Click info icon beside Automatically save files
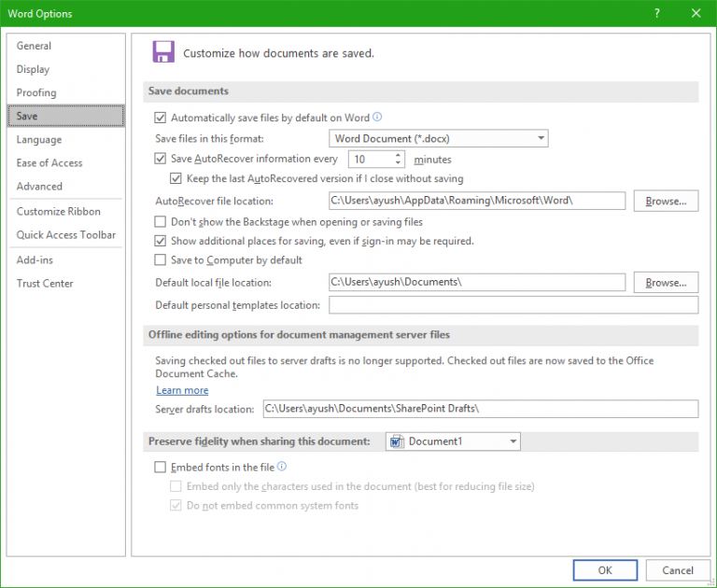 [x=378, y=118]
